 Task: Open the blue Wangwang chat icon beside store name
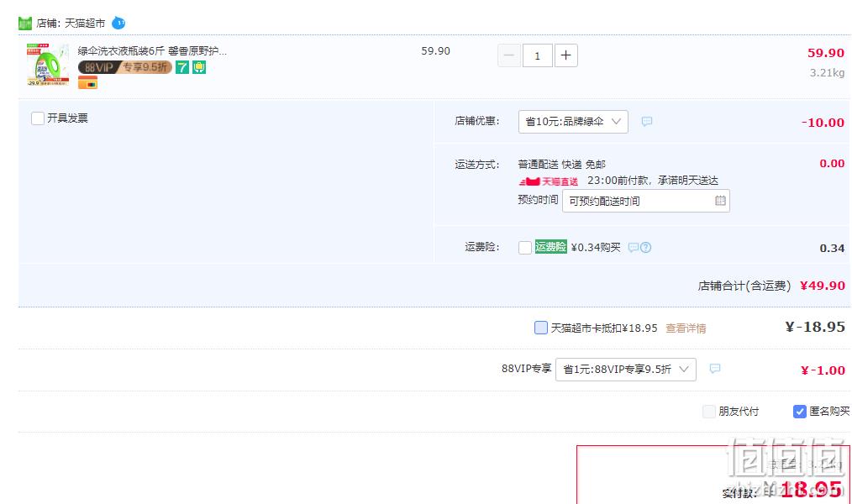point(118,24)
